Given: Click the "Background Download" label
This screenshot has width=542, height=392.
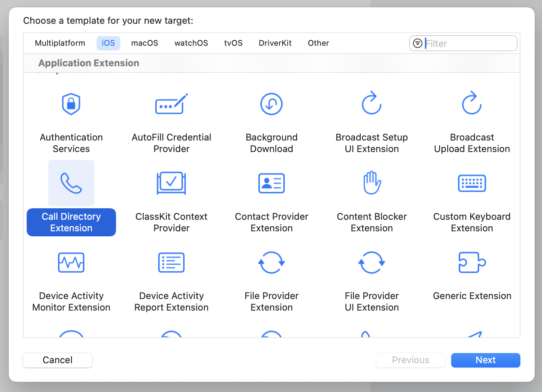Looking at the screenshot, I should coord(272,143).
